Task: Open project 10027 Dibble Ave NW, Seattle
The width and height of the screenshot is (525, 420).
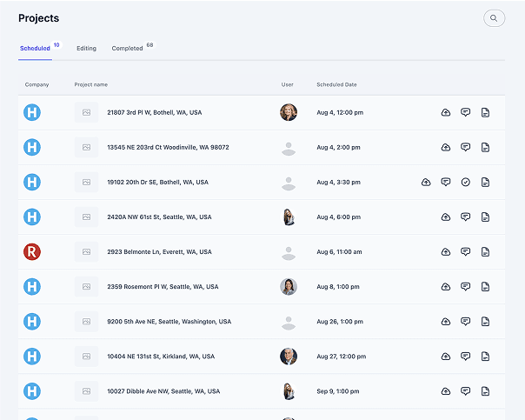Action: tap(163, 391)
